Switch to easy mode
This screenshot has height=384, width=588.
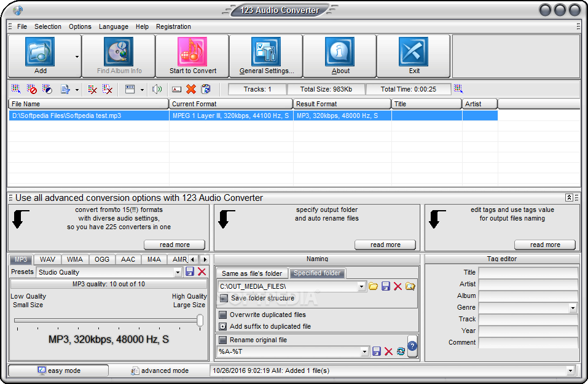point(58,370)
